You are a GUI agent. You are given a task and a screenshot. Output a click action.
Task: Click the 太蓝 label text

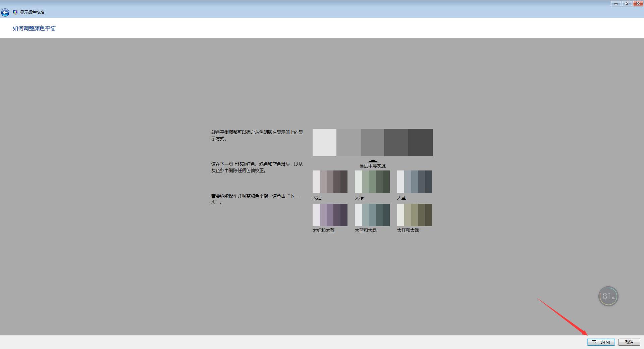pyautogui.click(x=401, y=198)
